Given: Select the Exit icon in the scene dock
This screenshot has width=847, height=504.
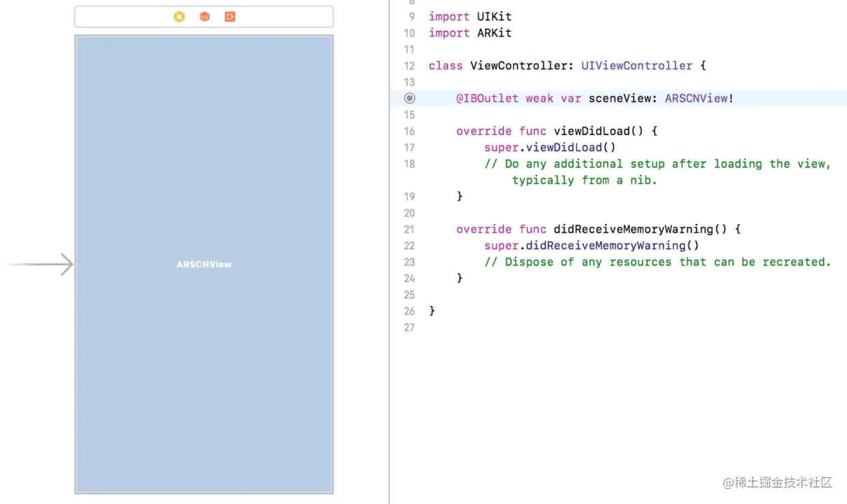Looking at the screenshot, I should pos(230,16).
